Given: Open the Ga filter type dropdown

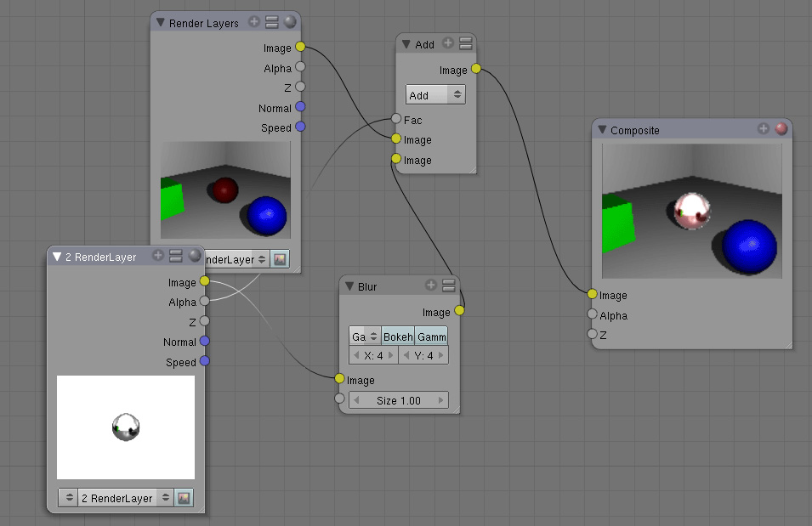Looking at the screenshot, I should click(365, 337).
